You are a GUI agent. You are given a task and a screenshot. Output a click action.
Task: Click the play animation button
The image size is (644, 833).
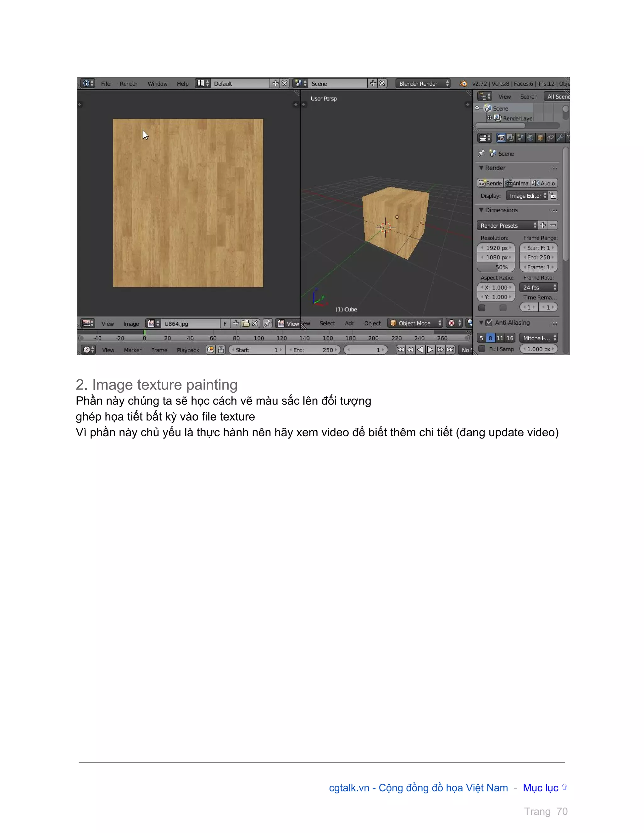coord(430,350)
